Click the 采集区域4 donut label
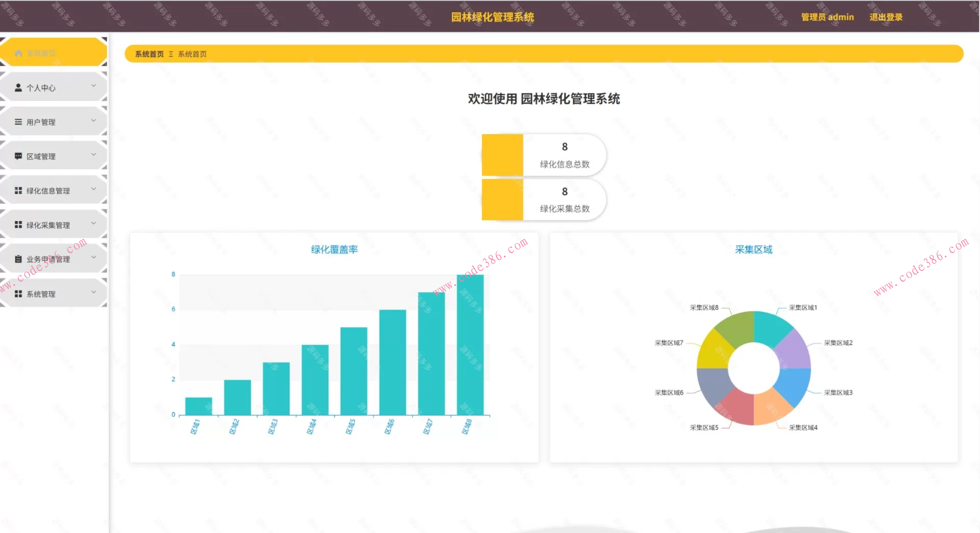Image resolution: width=980 pixels, height=533 pixels. (x=803, y=428)
